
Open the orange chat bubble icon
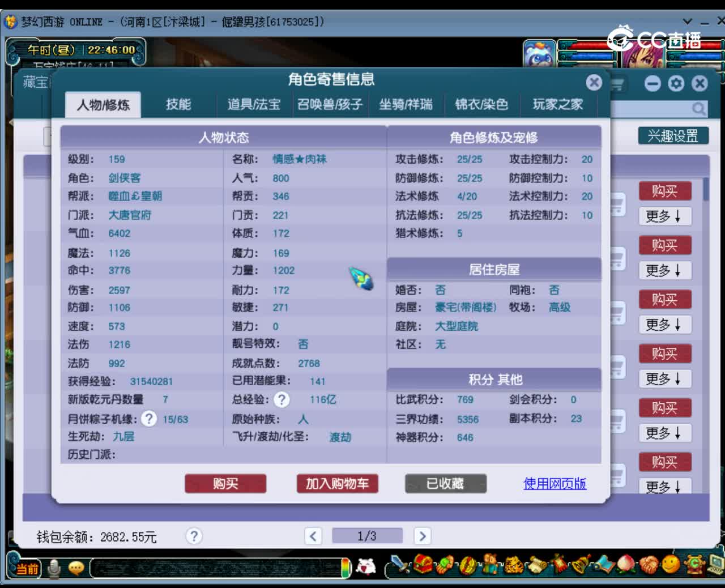coord(76,568)
